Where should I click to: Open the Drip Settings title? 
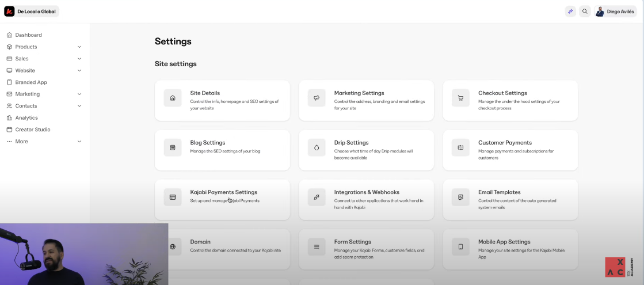click(351, 143)
